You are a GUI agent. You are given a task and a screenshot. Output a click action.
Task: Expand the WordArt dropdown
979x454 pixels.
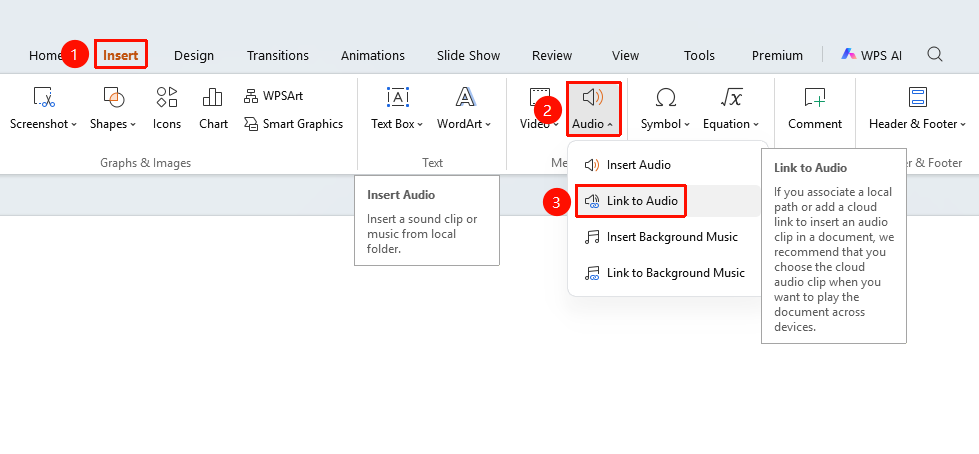pos(488,124)
